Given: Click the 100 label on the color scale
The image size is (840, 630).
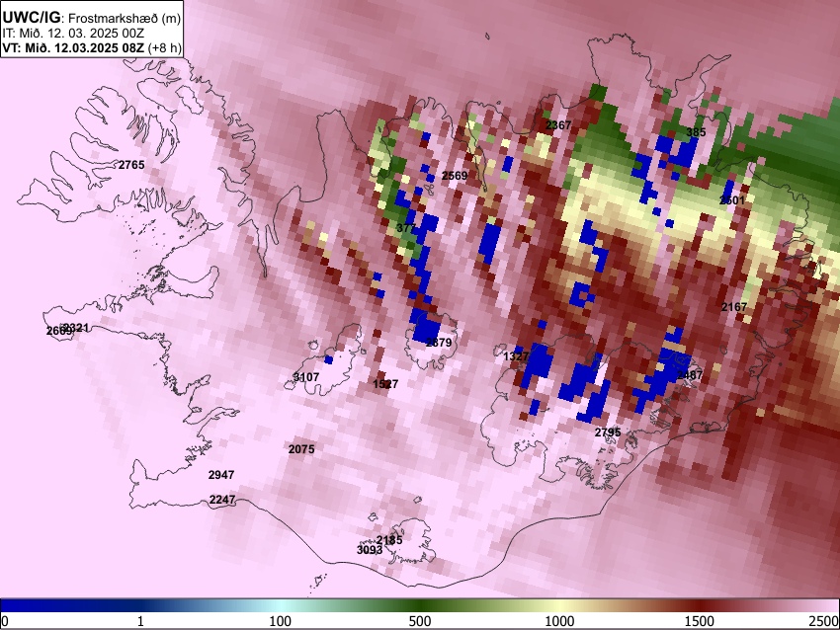Looking at the screenshot, I should tap(280, 621).
